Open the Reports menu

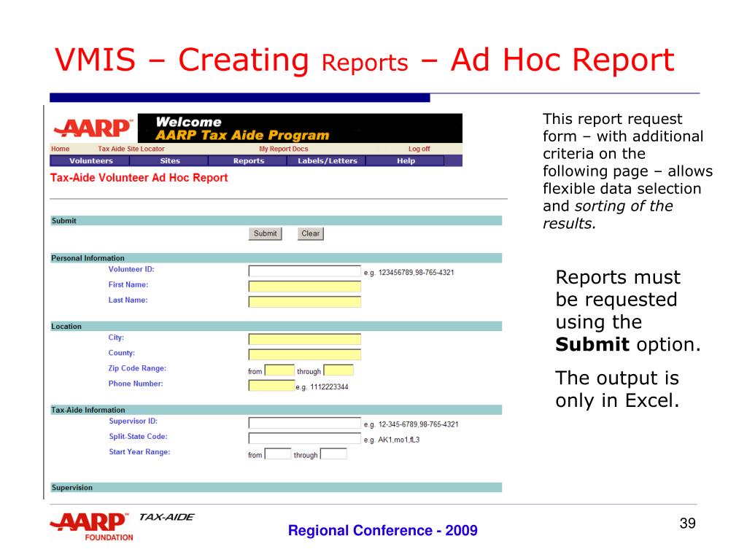pos(248,160)
